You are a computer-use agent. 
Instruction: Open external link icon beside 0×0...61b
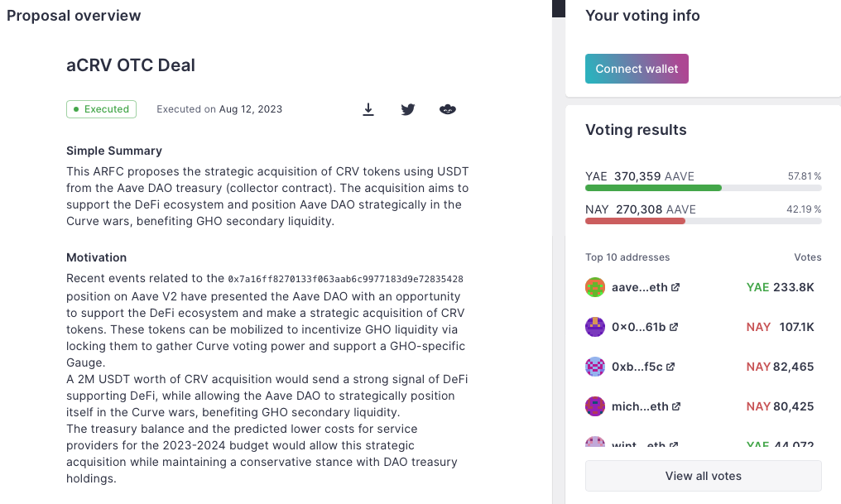(674, 328)
